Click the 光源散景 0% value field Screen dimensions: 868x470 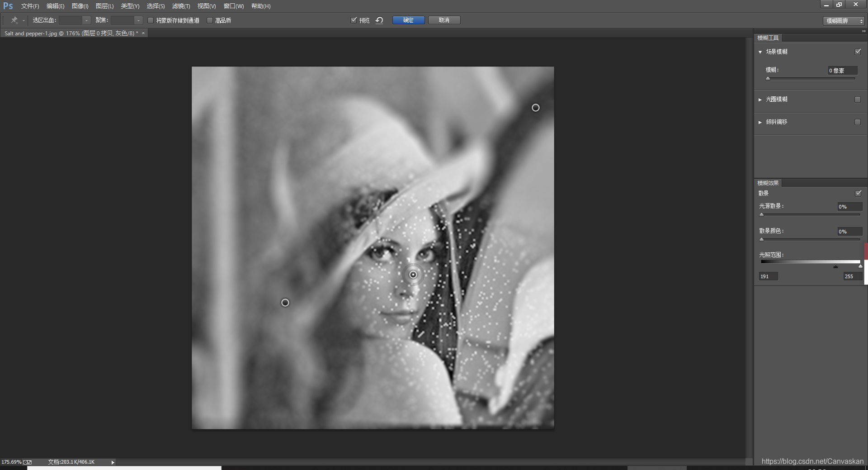tap(849, 207)
